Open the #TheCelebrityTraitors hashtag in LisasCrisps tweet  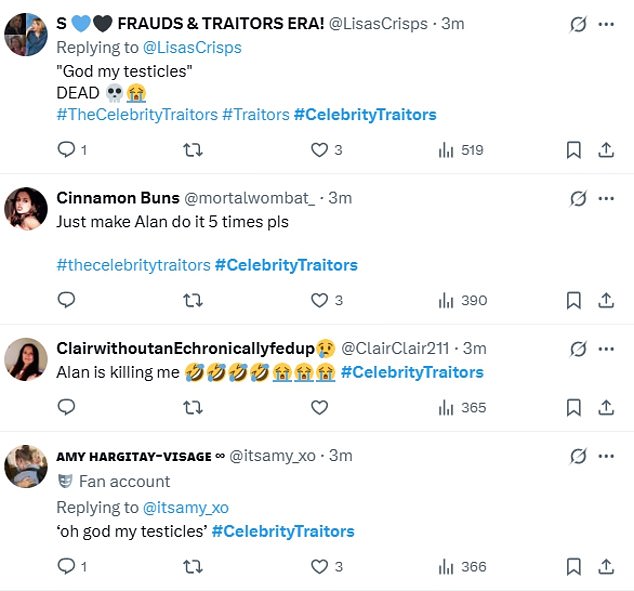tap(137, 115)
